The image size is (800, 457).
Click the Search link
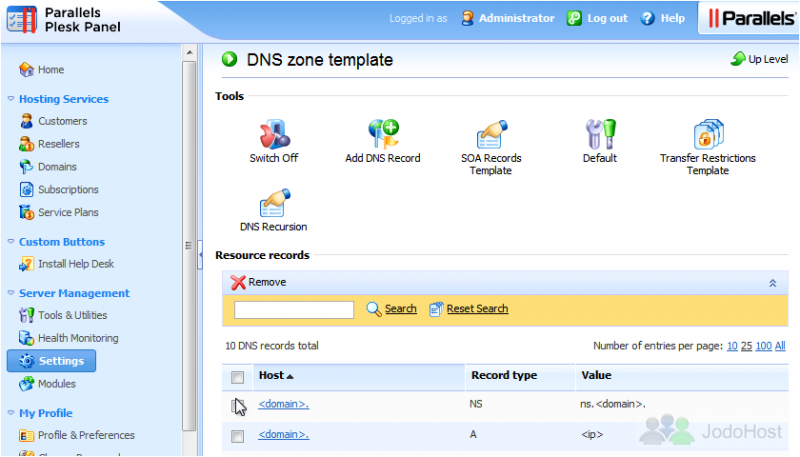(401, 309)
